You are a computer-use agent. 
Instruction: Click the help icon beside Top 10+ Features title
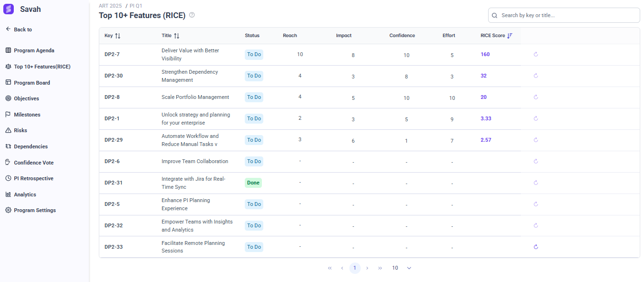point(192,15)
